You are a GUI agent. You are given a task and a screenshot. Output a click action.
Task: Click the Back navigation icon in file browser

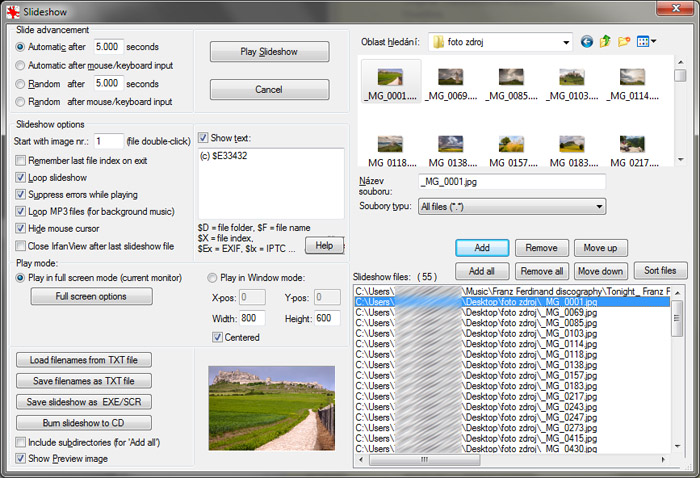(x=586, y=42)
